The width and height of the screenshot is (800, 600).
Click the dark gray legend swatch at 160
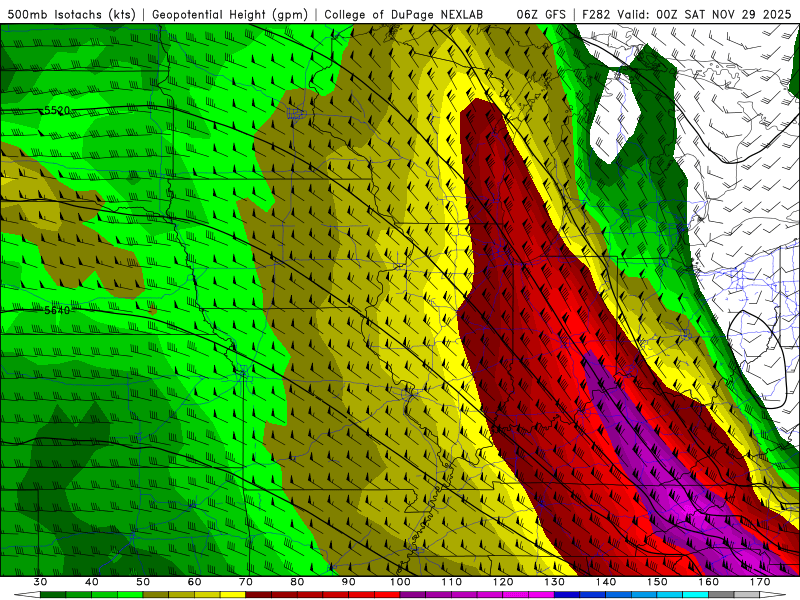coord(721,595)
